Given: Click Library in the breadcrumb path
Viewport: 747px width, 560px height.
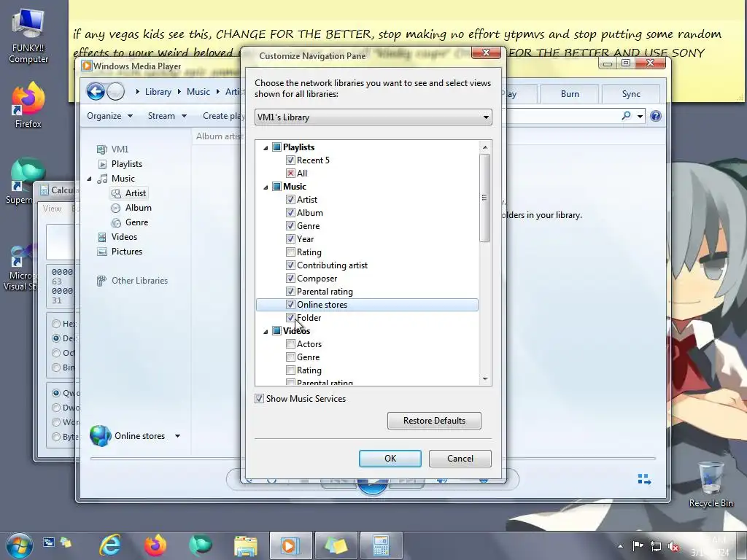Looking at the screenshot, I should pos(158,92).
